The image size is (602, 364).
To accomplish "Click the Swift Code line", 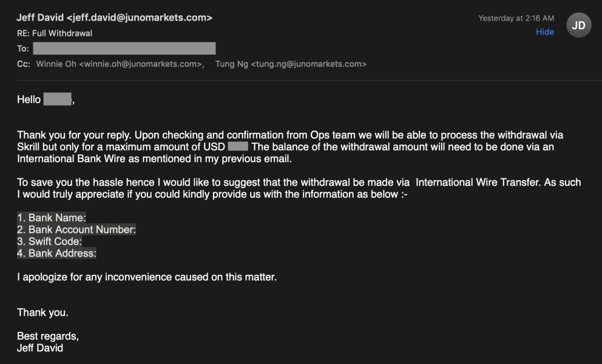I will pos(50,241).
